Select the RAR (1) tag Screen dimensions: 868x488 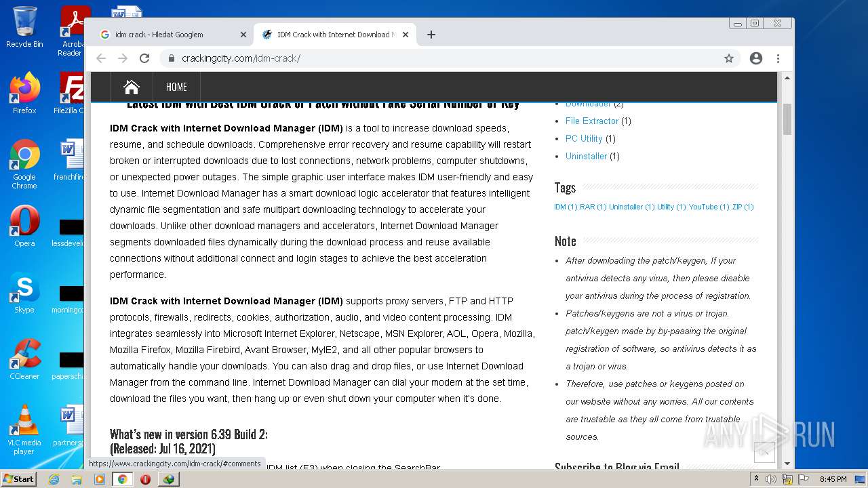pyautogui.click(x=593, y=207)
